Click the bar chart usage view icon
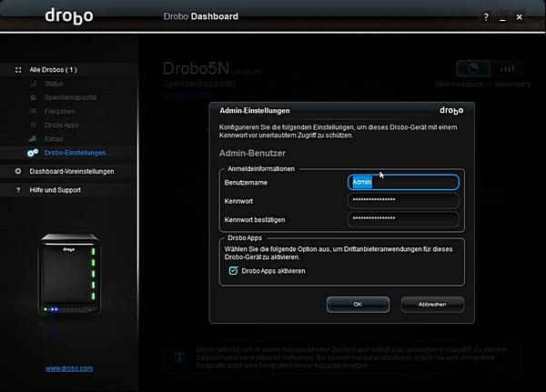This screenshot has height=392, width=546. coord(507,68)
